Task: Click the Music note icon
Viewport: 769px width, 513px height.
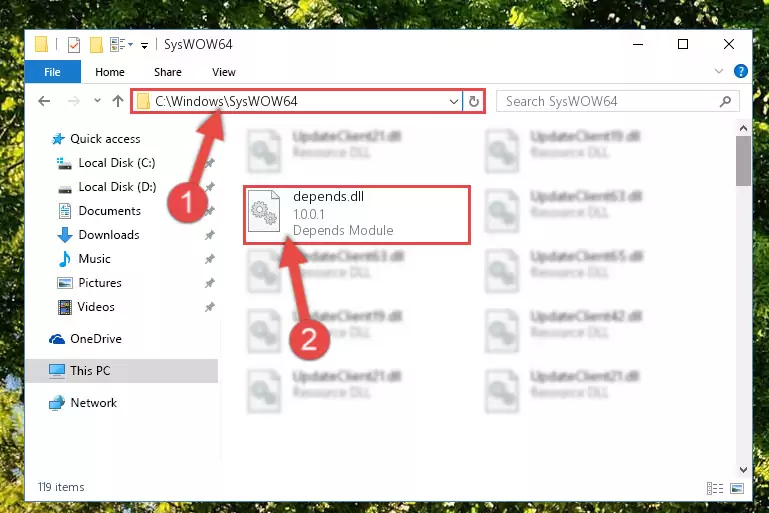Action: point(65,259)
